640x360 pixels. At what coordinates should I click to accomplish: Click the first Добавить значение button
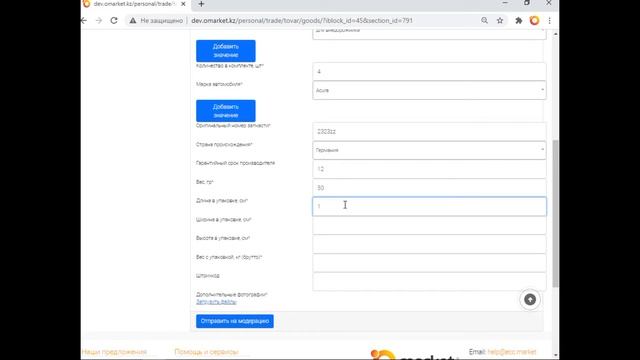(226, 51)
